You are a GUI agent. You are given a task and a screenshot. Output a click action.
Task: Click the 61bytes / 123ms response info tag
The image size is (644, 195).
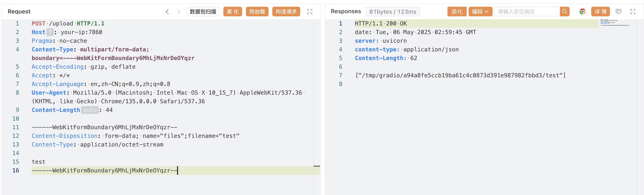(x=393, y=12)
